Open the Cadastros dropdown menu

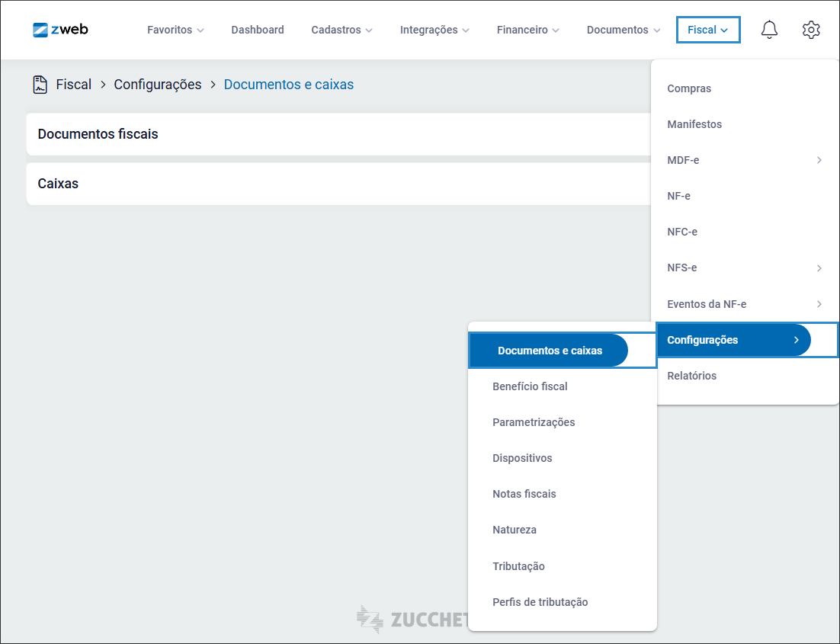pos(341,30)
